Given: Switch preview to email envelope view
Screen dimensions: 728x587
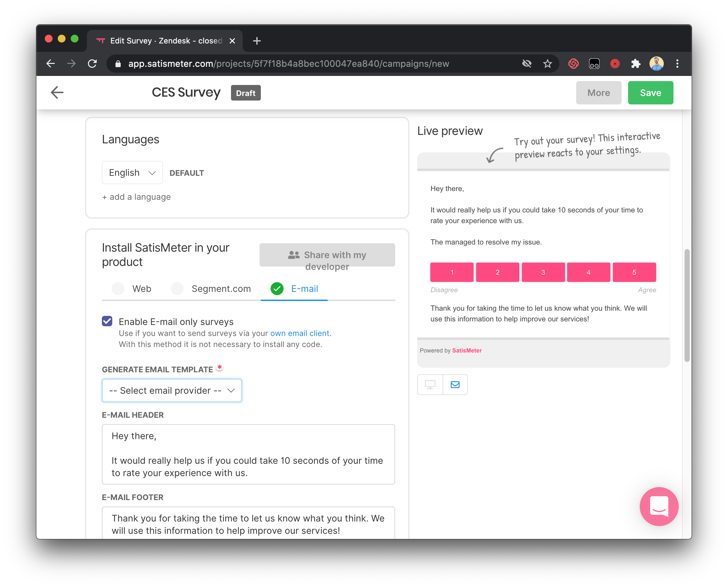Looking at the screenshot, I should [455, 384].
